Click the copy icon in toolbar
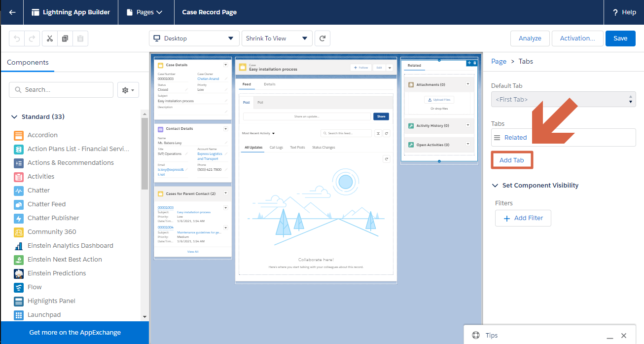The image size is (644, 344). point(65,38)
